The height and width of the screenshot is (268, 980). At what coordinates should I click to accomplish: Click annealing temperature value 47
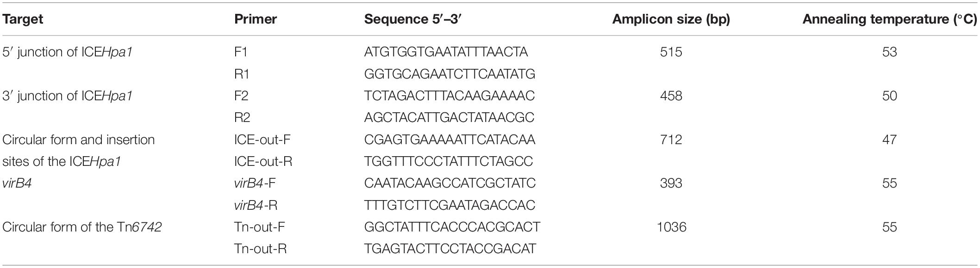(x=890, y=140)
